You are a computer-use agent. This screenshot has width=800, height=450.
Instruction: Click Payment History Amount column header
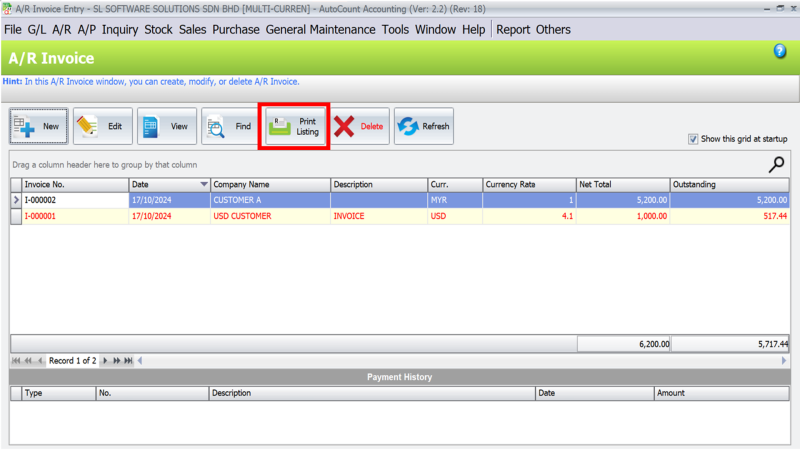[721, 393]
